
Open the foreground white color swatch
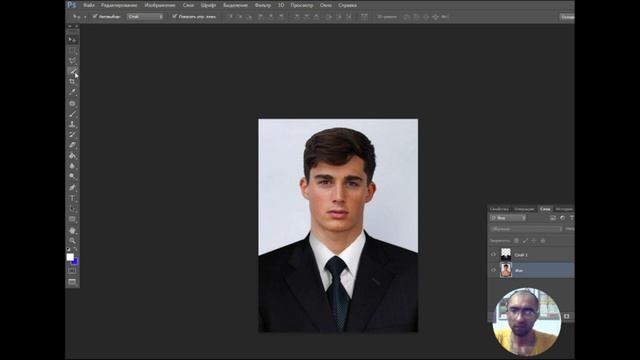tap(70, 257)
